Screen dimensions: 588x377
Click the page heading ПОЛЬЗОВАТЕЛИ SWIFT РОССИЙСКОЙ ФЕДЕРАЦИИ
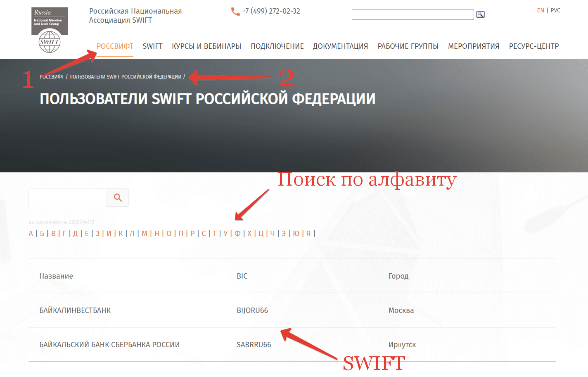click(x=208, y=99)
